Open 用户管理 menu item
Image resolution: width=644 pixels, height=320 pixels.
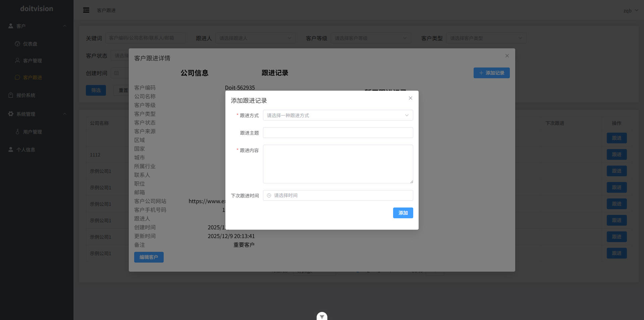[x=37, y=132]
